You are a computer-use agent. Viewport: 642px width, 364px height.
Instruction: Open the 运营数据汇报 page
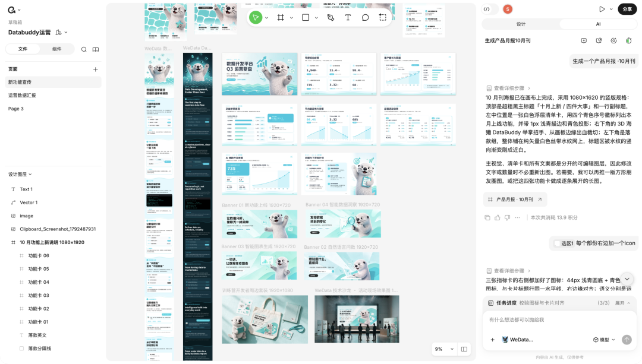click(x=53, y=95)
